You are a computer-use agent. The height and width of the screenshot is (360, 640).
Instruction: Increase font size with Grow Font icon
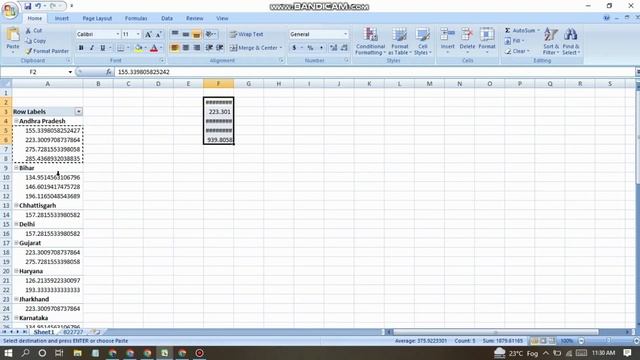(149, 34)
